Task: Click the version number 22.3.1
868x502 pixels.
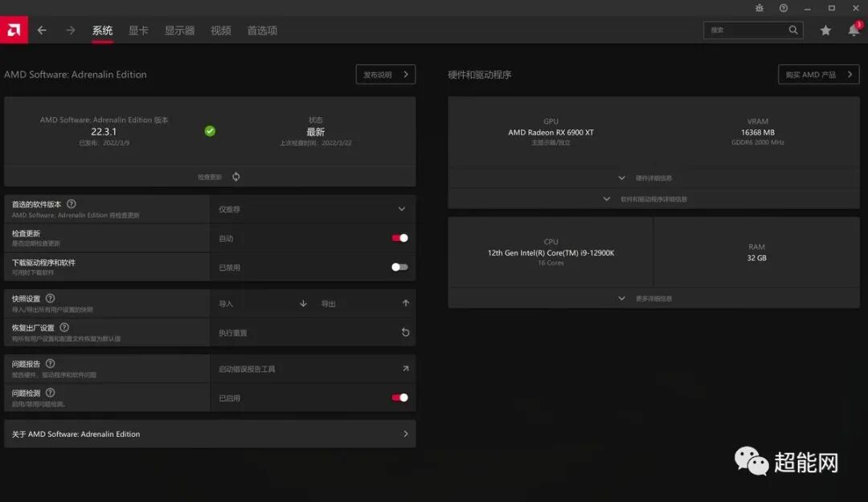Action: [x=104, y=132]
